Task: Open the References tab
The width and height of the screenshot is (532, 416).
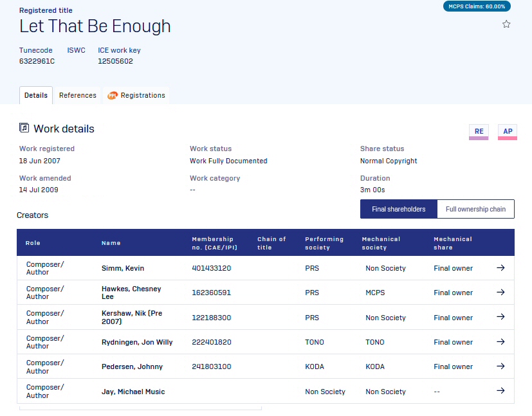Action: 78,95
